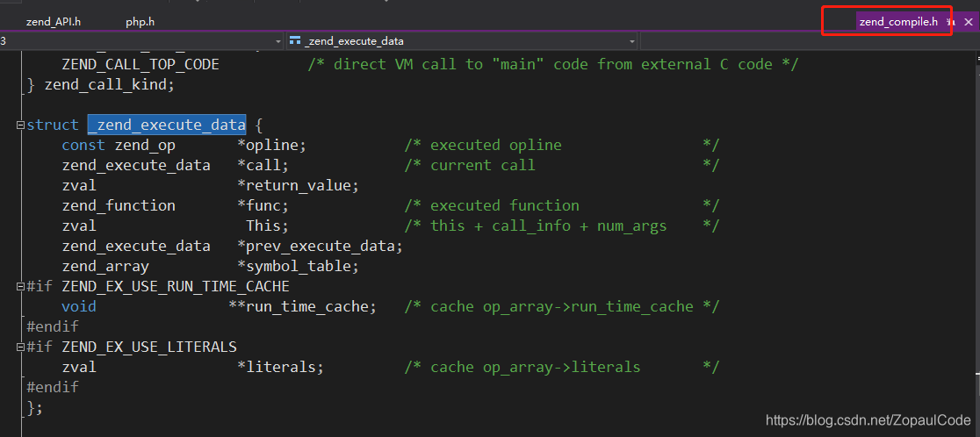
Task: Switch to the php.h tab
Action: [140, 22]
